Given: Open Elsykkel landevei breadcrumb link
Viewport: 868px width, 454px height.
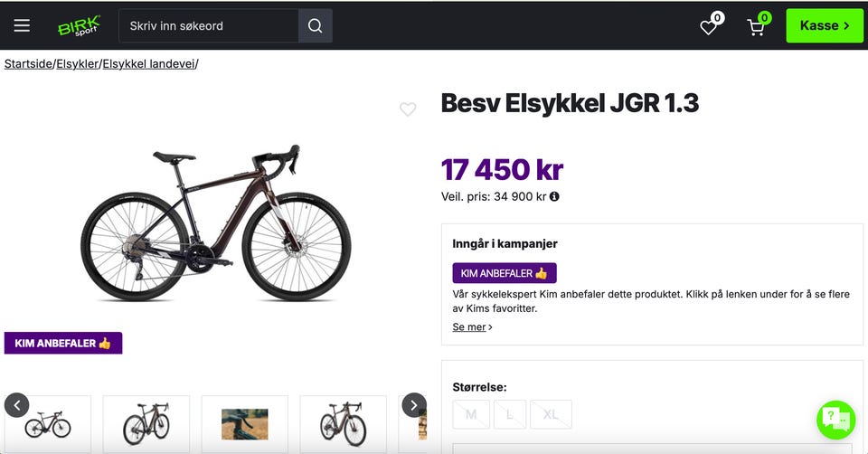Looking at the screenshot, I should [149, 63].
